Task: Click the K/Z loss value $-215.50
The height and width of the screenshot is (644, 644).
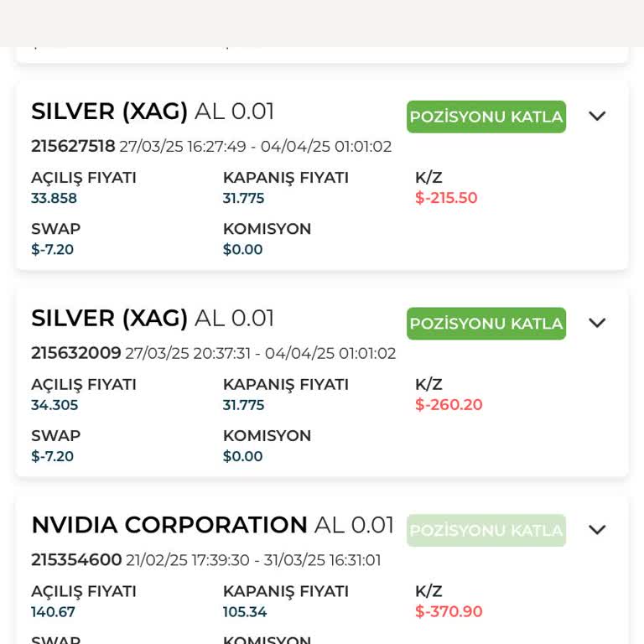Action: (446, 198)
